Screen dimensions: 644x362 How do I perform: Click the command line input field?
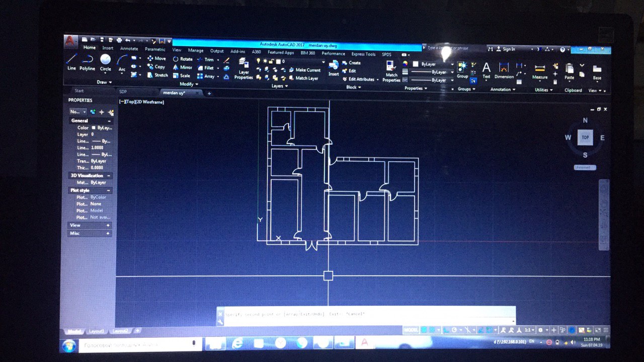coord(370,321)
